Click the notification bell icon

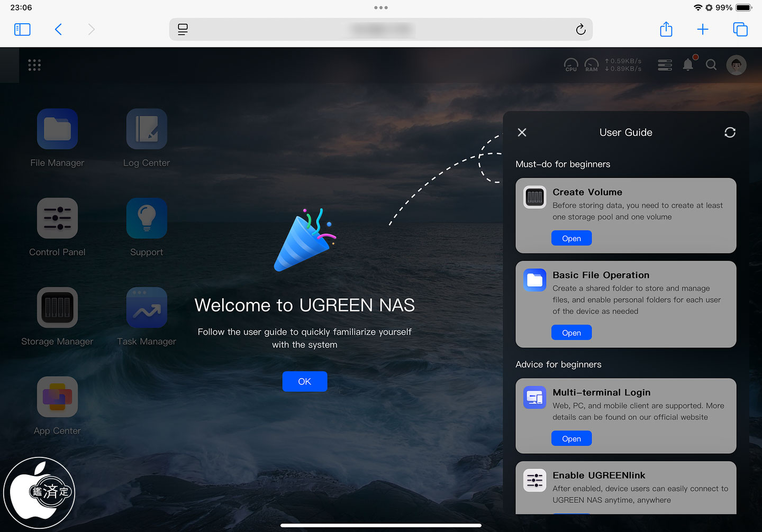coord(688,65)
